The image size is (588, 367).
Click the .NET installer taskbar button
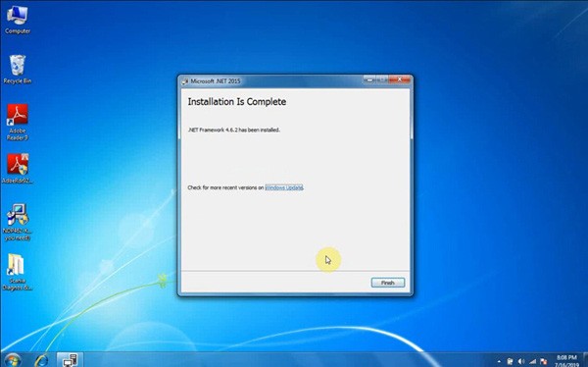[x=70, y=360]
